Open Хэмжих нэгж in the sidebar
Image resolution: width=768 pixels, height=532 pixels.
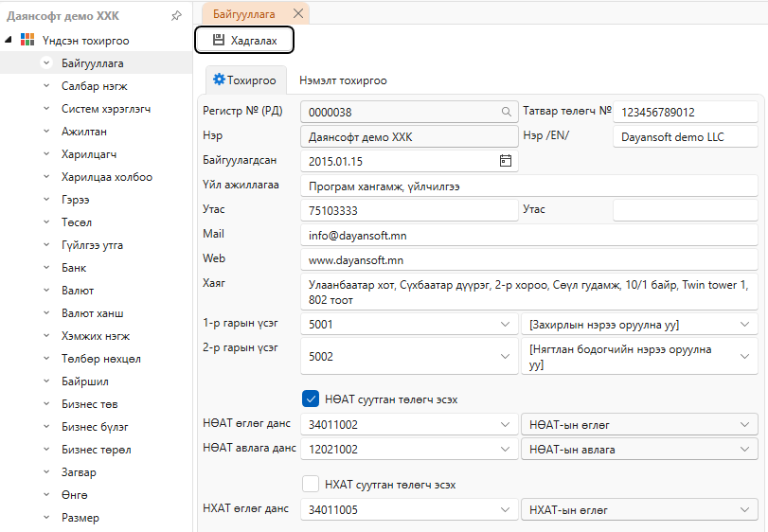[96, 336]
